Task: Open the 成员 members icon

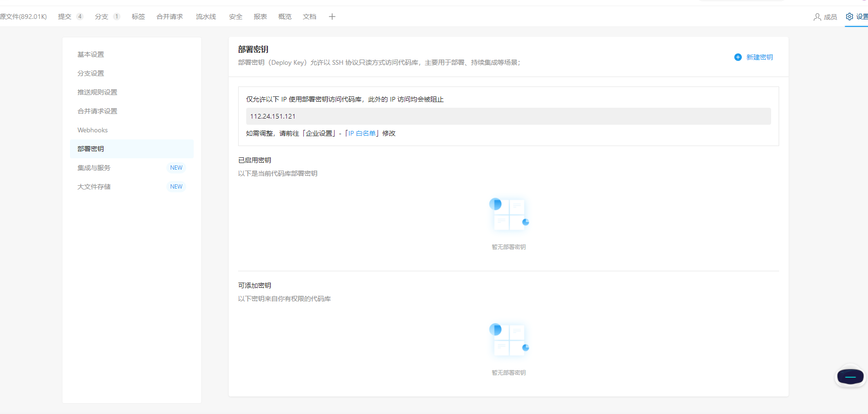Action: [x=817, y=17]
